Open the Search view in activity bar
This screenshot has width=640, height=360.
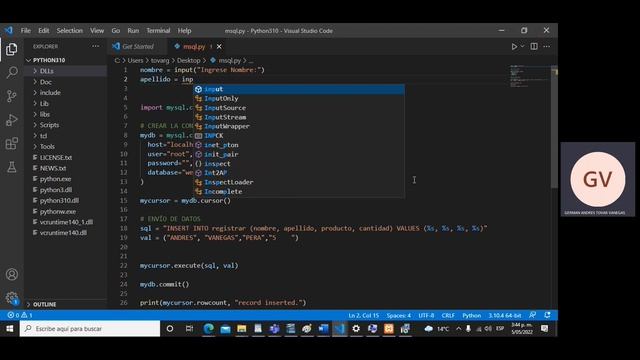click(x=11, y=73)
